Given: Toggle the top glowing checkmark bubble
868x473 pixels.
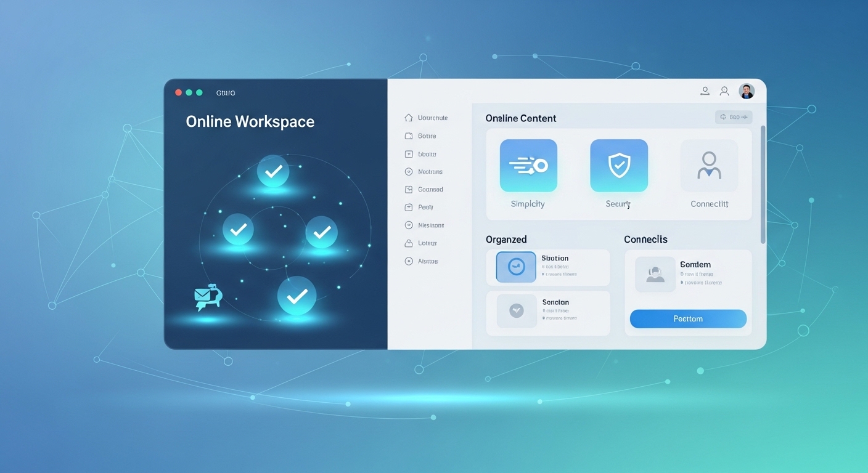Looking at the screenshot, I should tap(272, 171).
